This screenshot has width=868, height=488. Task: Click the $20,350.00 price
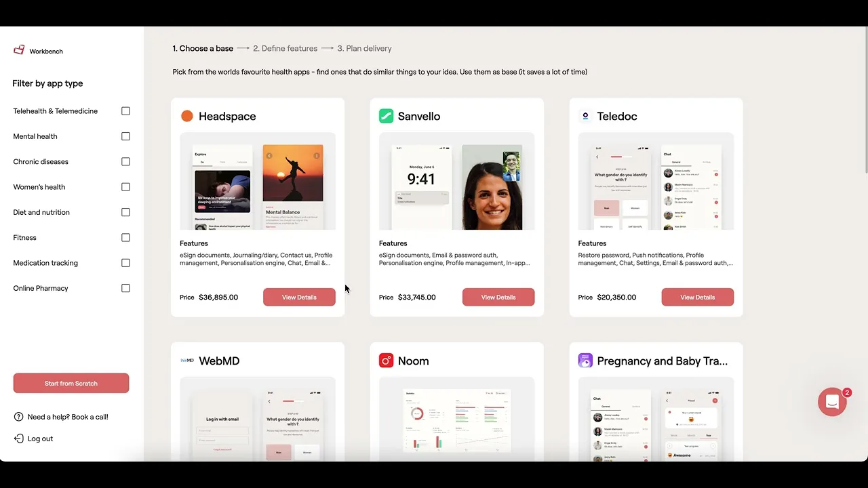[x=616, y=297]
